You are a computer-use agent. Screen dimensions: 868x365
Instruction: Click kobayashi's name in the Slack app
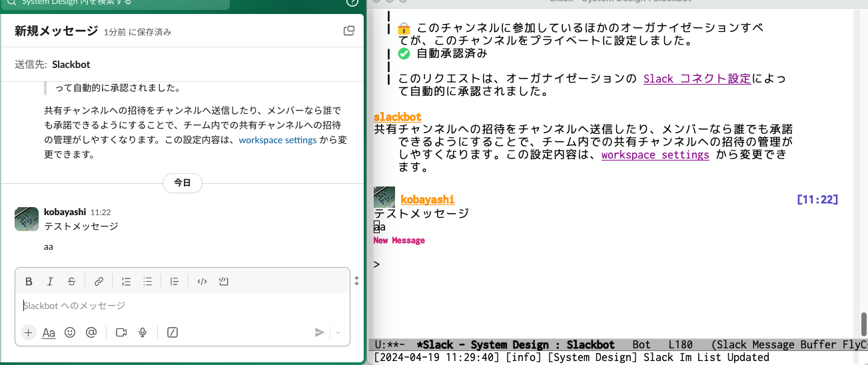[65, 212]
